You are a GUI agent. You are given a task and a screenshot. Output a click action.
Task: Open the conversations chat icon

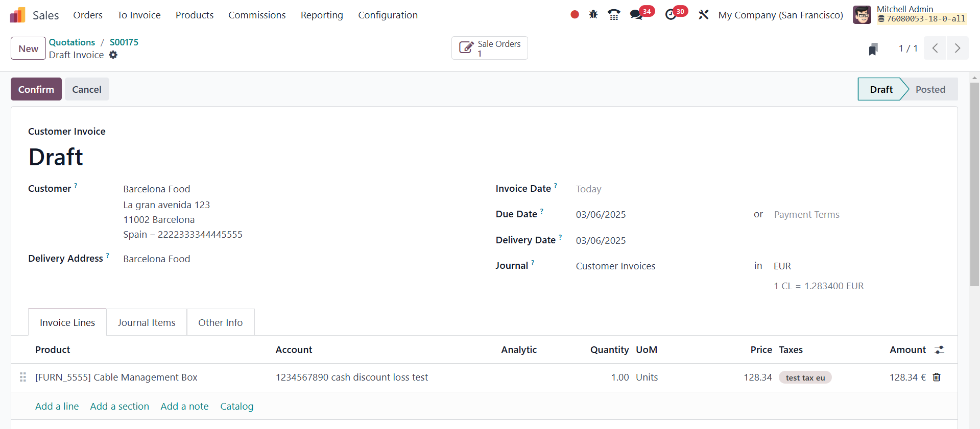[636, 15]
